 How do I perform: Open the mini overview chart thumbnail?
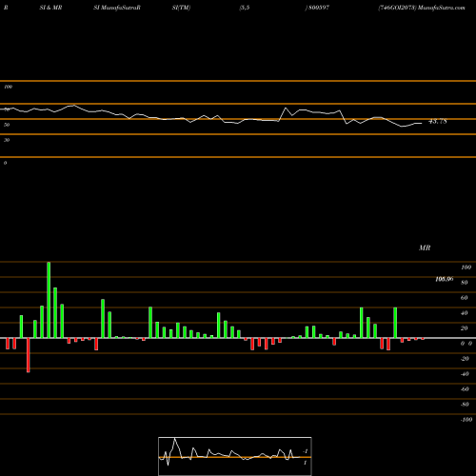[x=235, y=456]
